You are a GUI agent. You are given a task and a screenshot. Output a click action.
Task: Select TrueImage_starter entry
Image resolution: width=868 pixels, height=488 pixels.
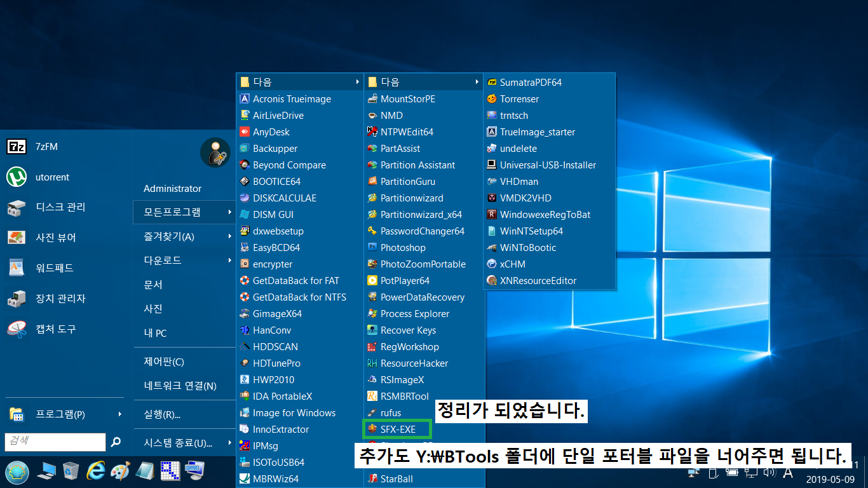coord(549,132)
